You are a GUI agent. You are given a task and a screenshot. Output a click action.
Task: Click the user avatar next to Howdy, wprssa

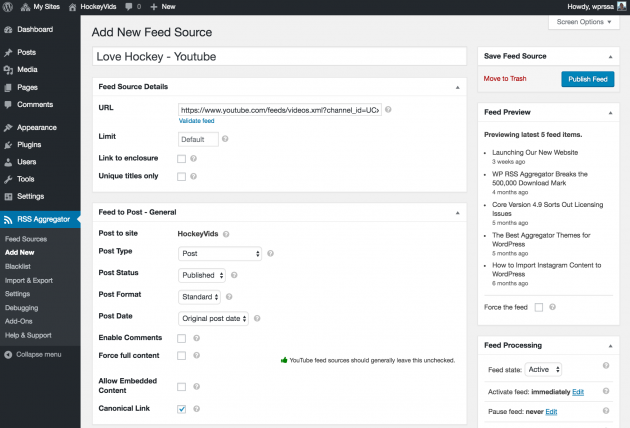(x=622, y=6)
